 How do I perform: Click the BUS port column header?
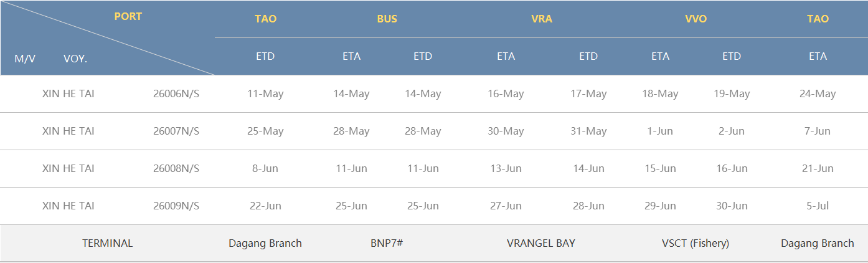(x=387, y=19)
